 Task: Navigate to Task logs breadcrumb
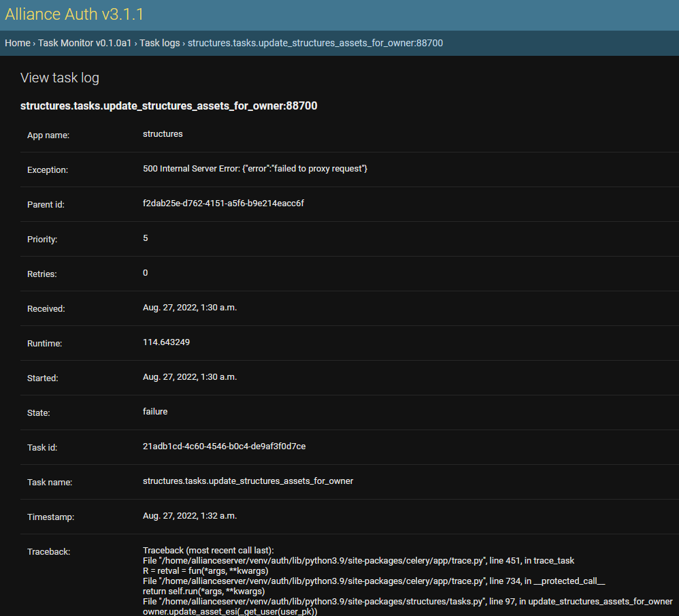pos(159,43)
